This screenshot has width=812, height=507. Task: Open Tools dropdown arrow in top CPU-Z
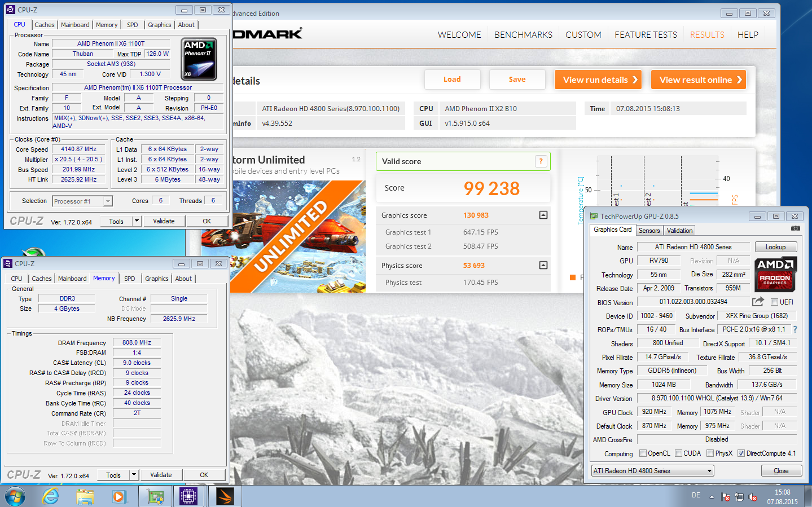(x=137, y=221)
